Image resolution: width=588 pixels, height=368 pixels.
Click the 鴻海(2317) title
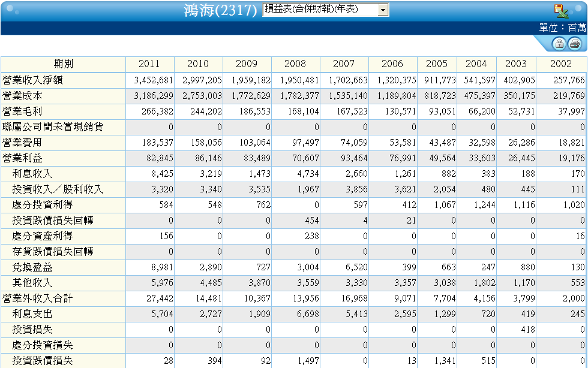click(x=220, y=10)
